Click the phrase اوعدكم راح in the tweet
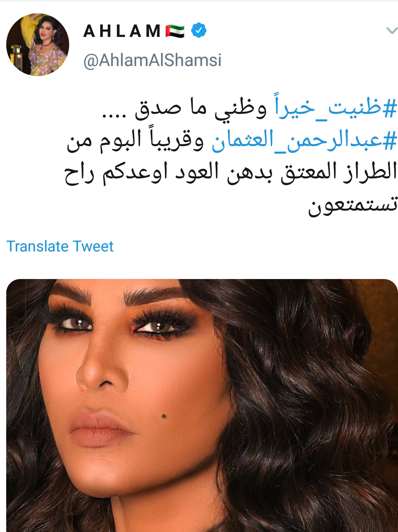Viewport: 398px width, 532px height. pos(116,173)
